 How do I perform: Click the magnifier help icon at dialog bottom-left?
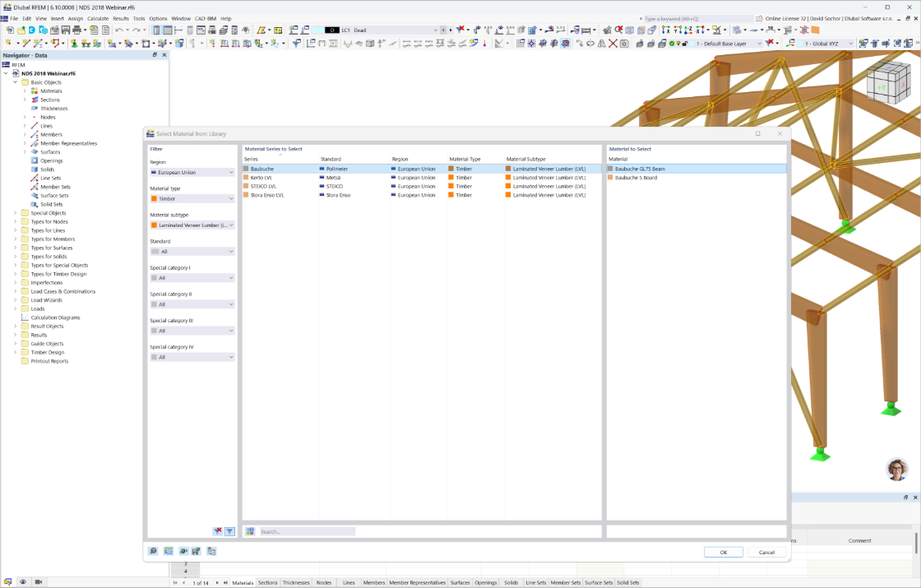tap(153, 551)
